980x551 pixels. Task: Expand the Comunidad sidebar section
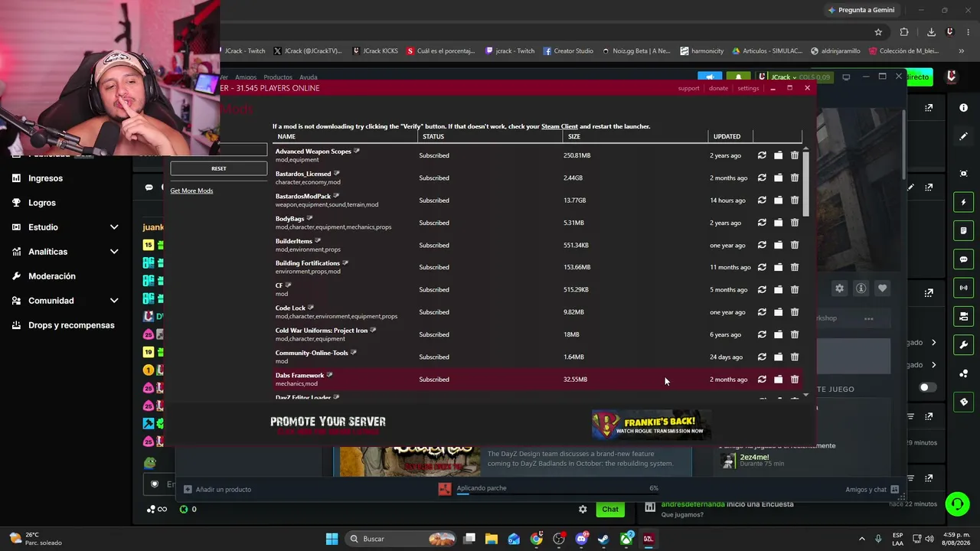tap(114, 301)
